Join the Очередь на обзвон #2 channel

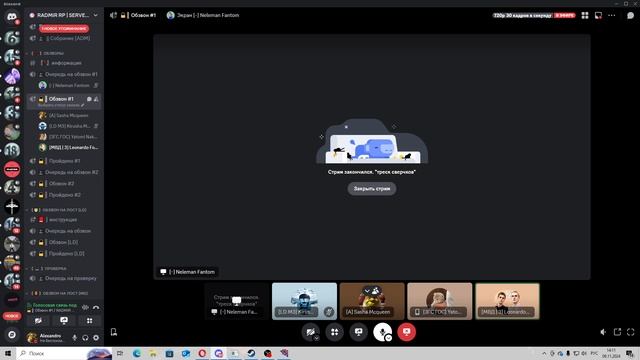tap(64, 172)
